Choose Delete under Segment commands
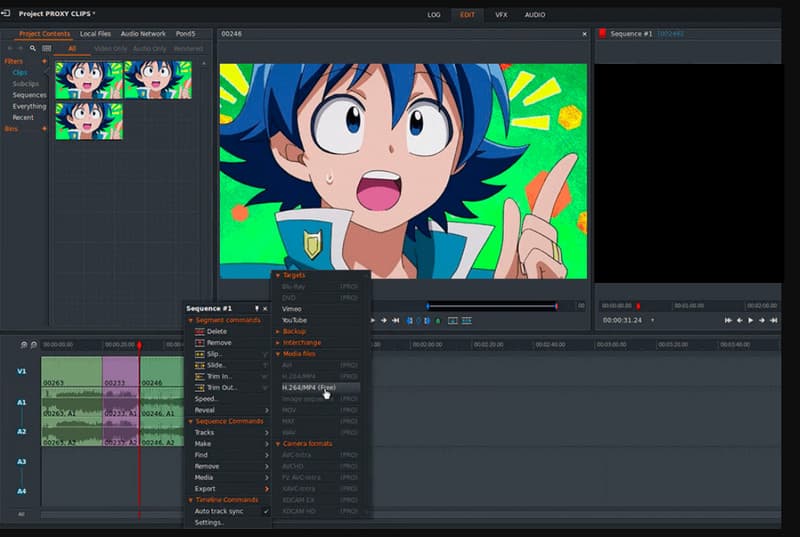Screen dimensions: 800x537 [x=216, y=331]
